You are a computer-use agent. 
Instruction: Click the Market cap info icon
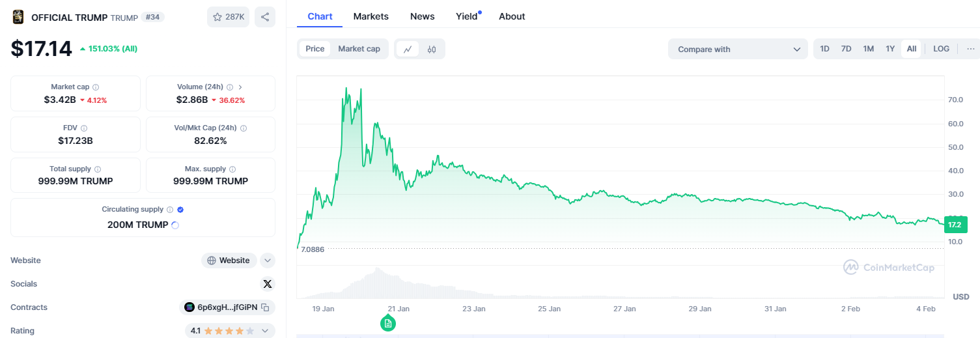point(96,87)
